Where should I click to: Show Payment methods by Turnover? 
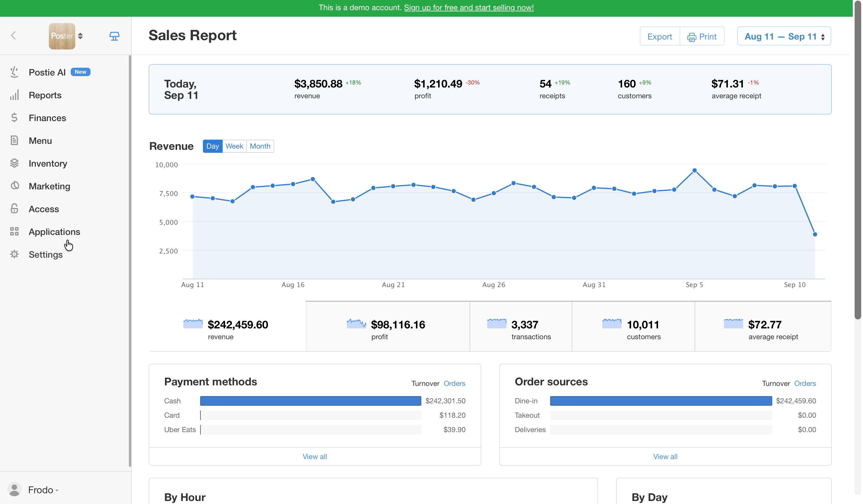click(x=425, y=384)
